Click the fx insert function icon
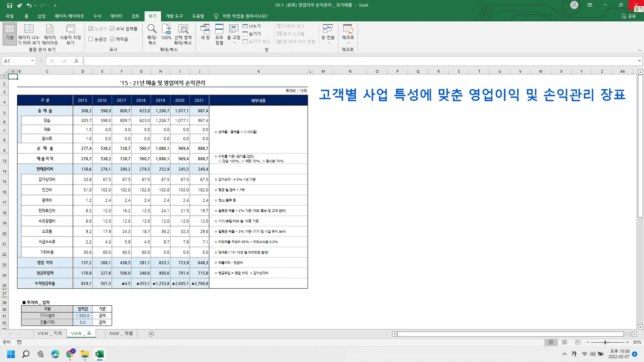Image resolution: width=644 pixels, height=362 pixels. point(76,61)
